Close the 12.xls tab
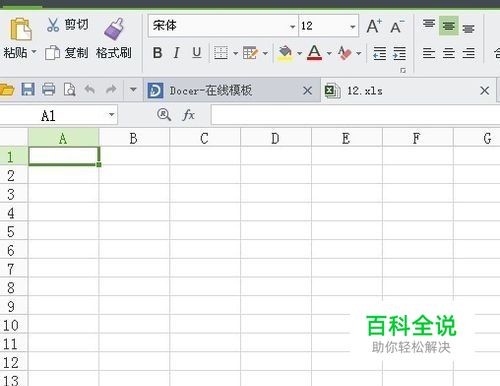Image resolution: width=500 pixels, height=386 pixels. [x=485, y=90]
